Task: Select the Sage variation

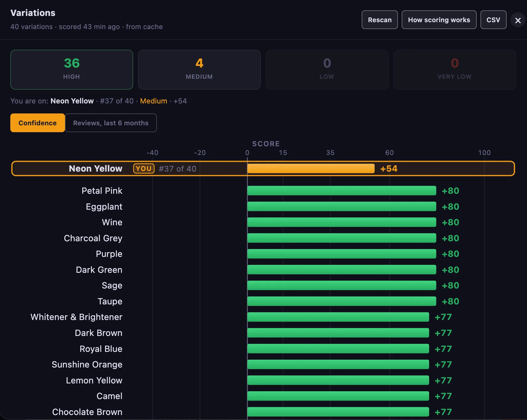Action: click(x=112, y=285)
